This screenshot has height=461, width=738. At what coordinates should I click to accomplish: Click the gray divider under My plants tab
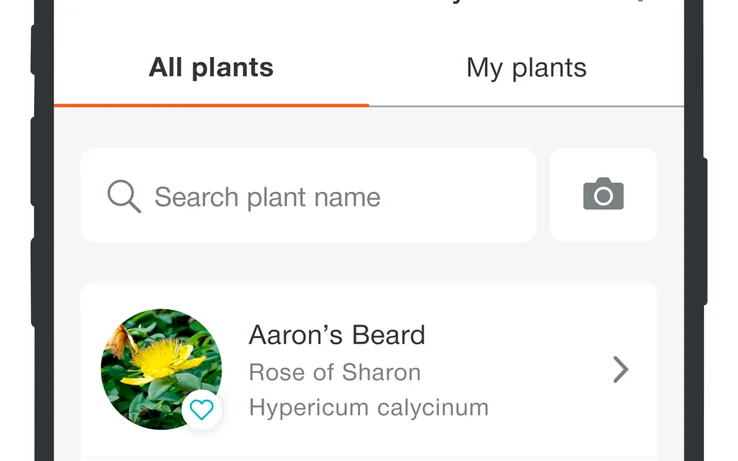coord(526,106)
